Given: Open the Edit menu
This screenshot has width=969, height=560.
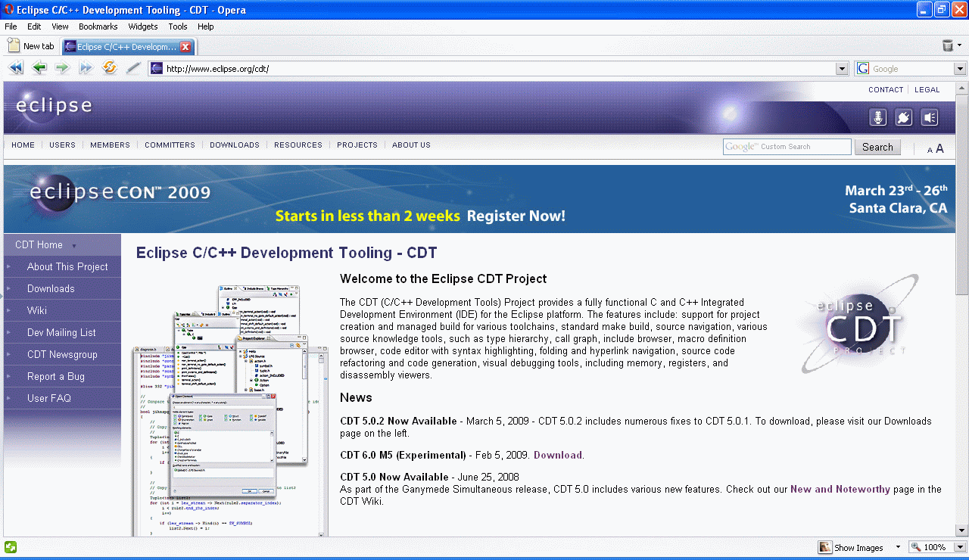Looking at the screenshot, I should coord(34,26).
